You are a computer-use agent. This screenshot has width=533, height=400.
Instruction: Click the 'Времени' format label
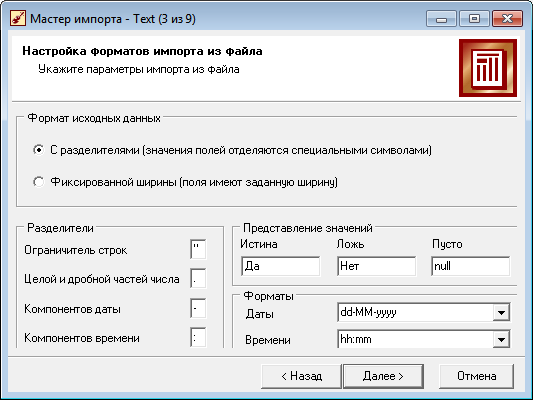tap(268, 340)
